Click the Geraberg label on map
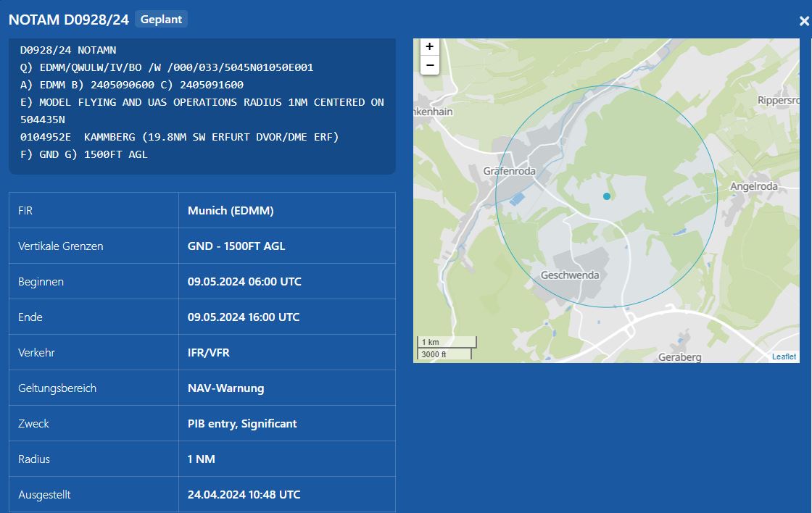 pyautogui.click(x=679, y=357)
